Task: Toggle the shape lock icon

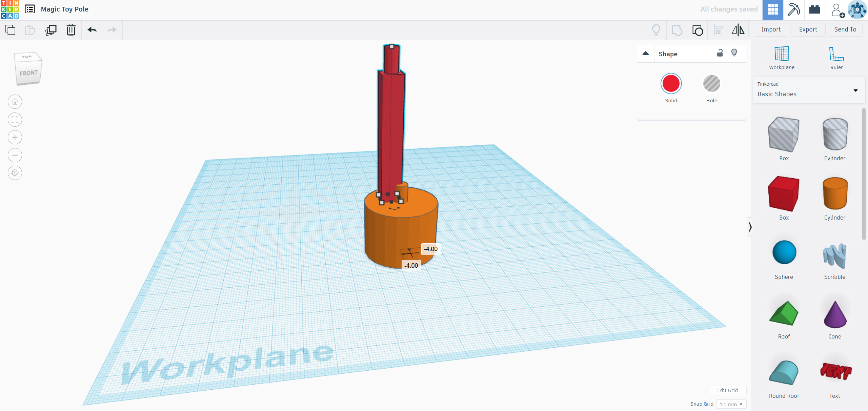Action: pos(720,53)
